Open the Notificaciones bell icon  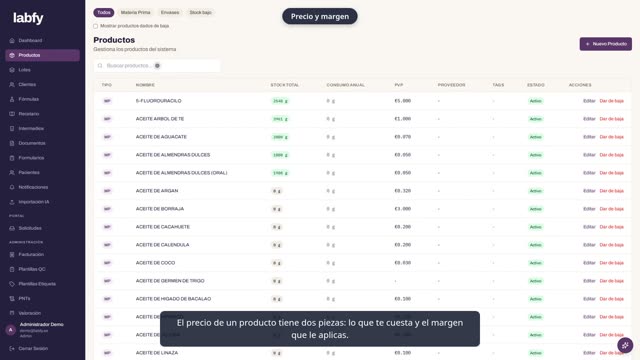point(12,187)
